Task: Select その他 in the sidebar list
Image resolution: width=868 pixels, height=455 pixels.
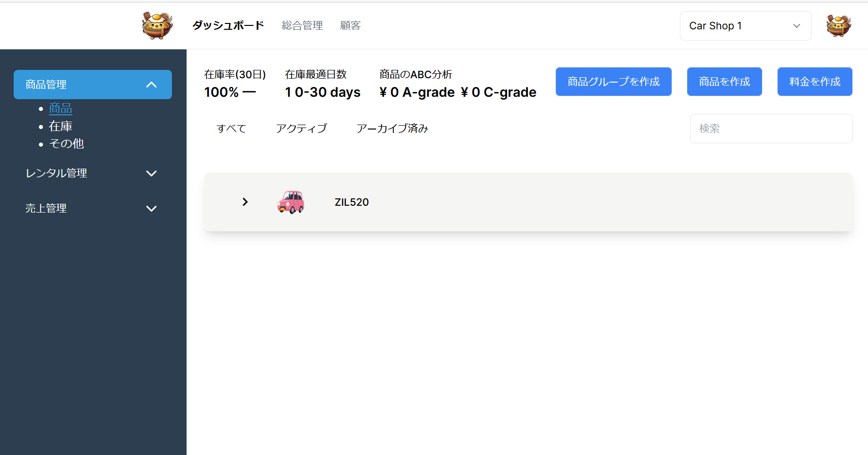Action: [66, 144]
